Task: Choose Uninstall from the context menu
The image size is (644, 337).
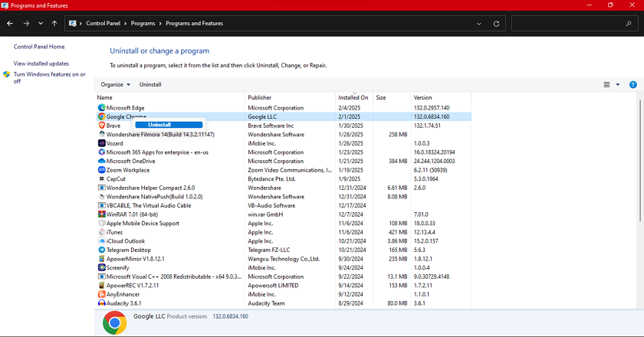Action: click(x=169, y=125)
